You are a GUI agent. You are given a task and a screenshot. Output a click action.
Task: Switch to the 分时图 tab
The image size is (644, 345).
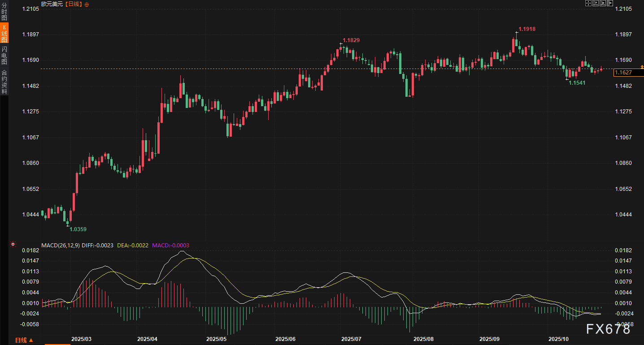4,12
